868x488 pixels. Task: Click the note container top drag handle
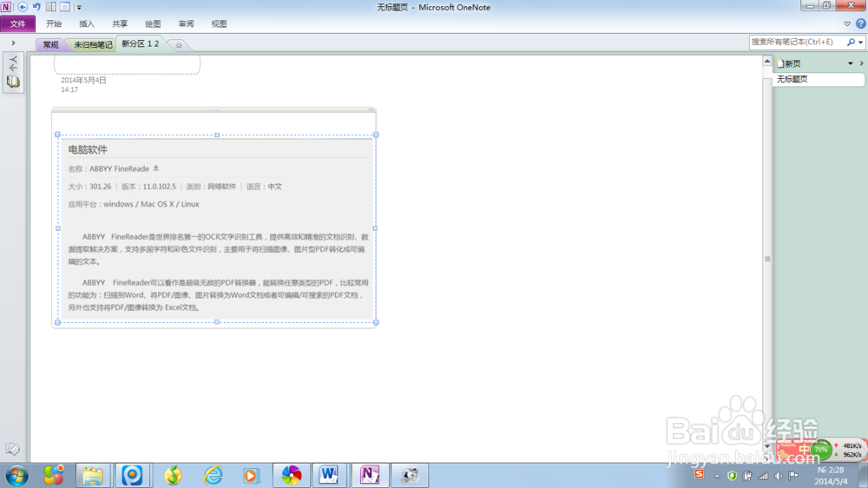pyautogui.click(x=214, y=109)
